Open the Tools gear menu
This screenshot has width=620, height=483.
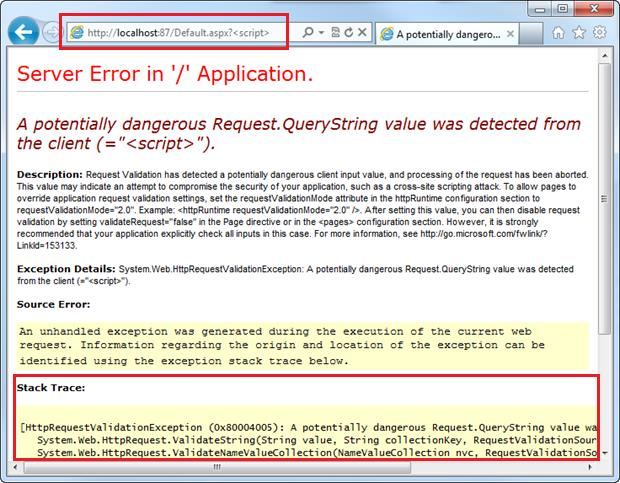pyautogui.click(x=600, y=33)
